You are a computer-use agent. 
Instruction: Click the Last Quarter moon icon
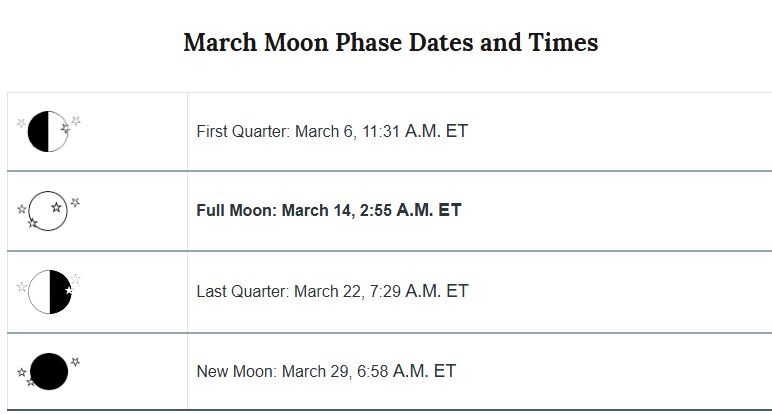50,292
